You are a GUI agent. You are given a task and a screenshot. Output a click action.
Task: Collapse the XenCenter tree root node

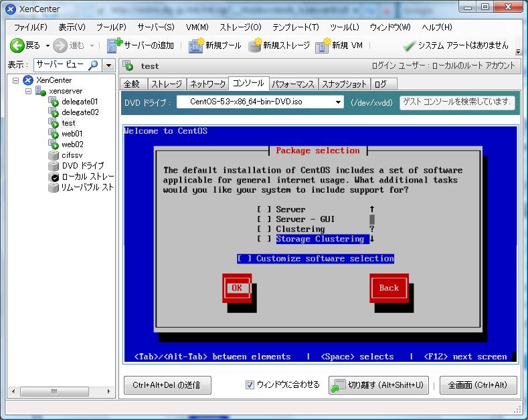pos(15,80)
